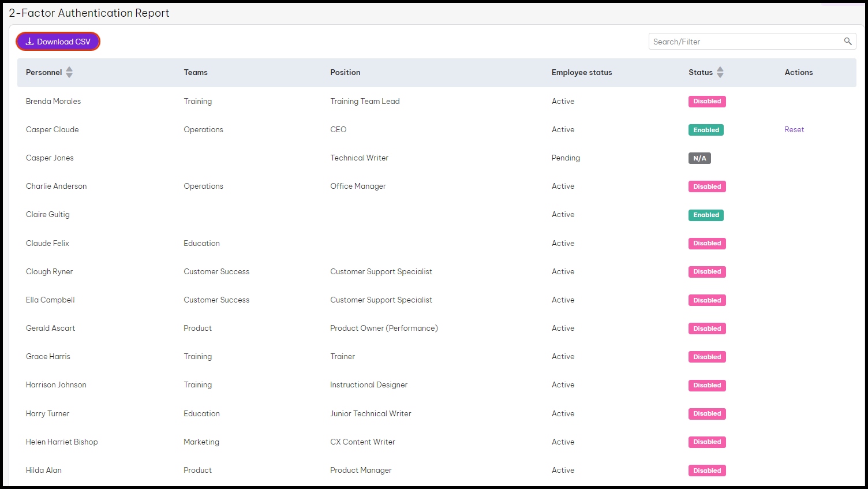Click the Marketing team cell
Viewport: 868px width, 489px height.
[x=201, y=442]
